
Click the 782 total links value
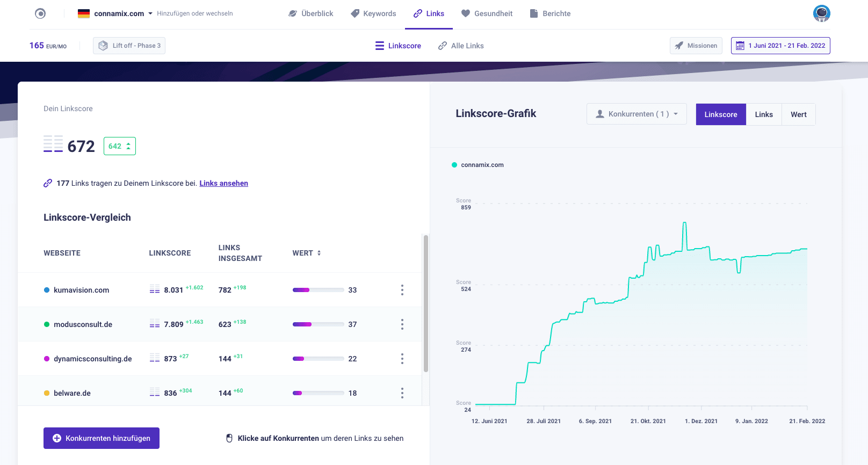225,290
